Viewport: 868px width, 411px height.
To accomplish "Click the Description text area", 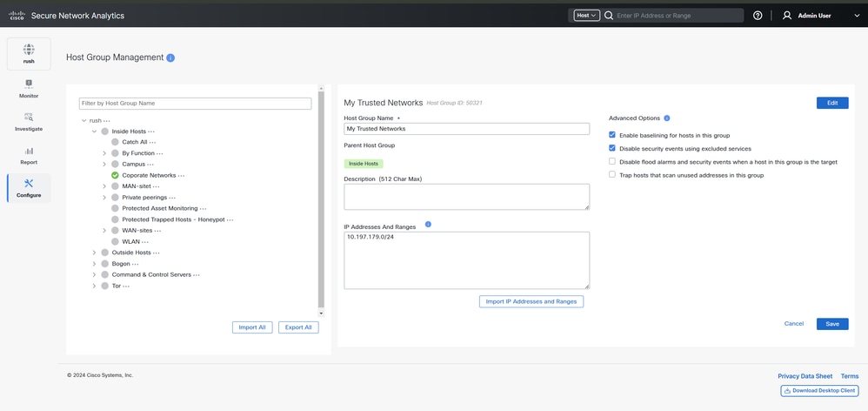I will [x=467, y=197].
